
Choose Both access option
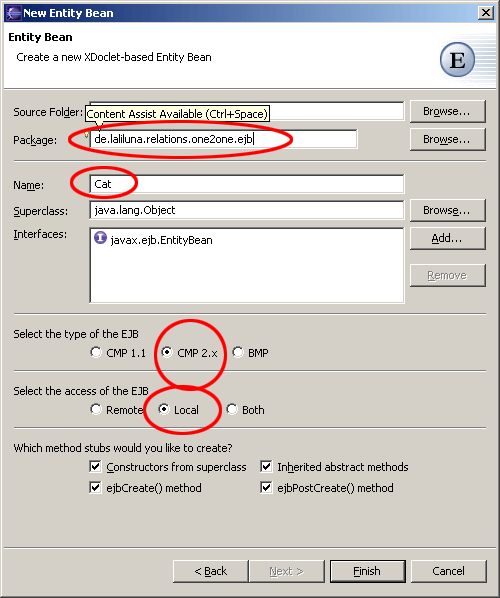coord(232,409)
